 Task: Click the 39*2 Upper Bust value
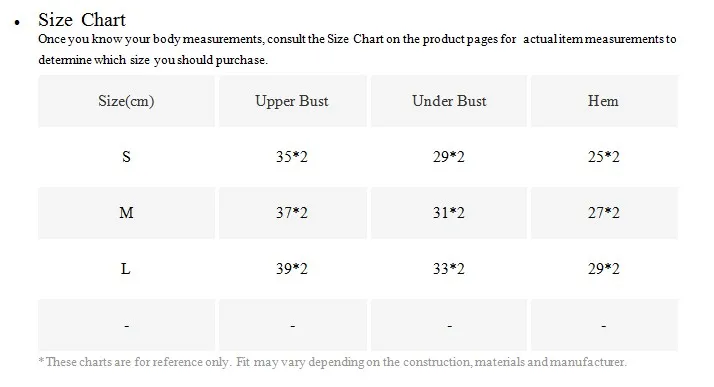pyautogui.click(x=292, y=269)
